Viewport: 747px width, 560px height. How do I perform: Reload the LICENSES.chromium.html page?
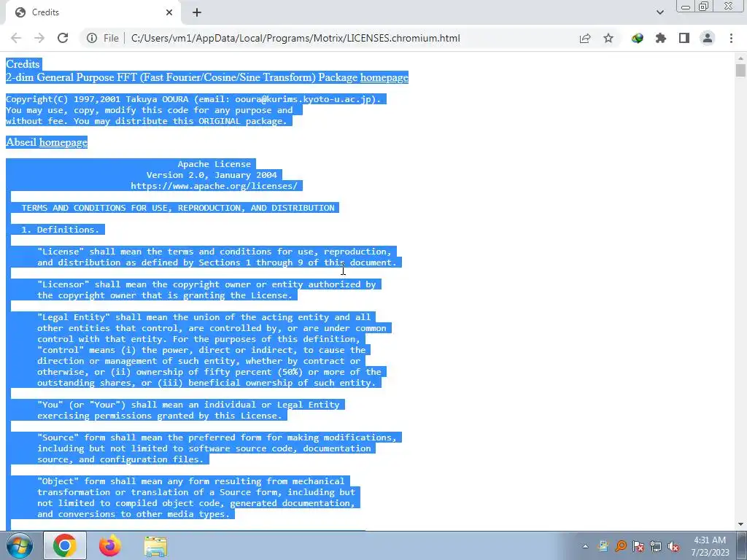pyautogui.click(x=63, y=38)
